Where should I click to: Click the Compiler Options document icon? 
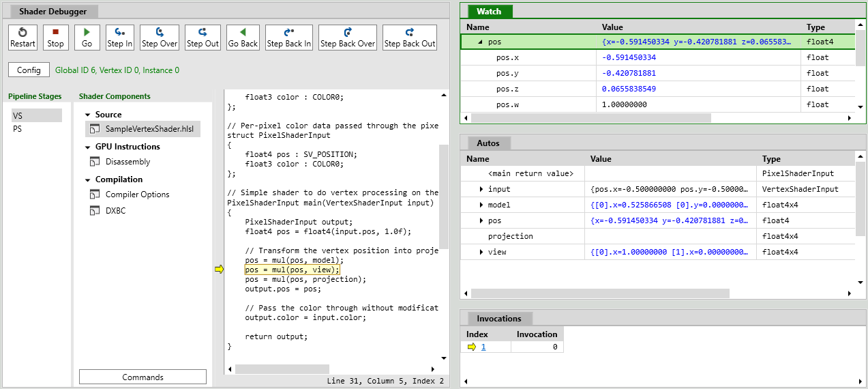pos(94,194)
